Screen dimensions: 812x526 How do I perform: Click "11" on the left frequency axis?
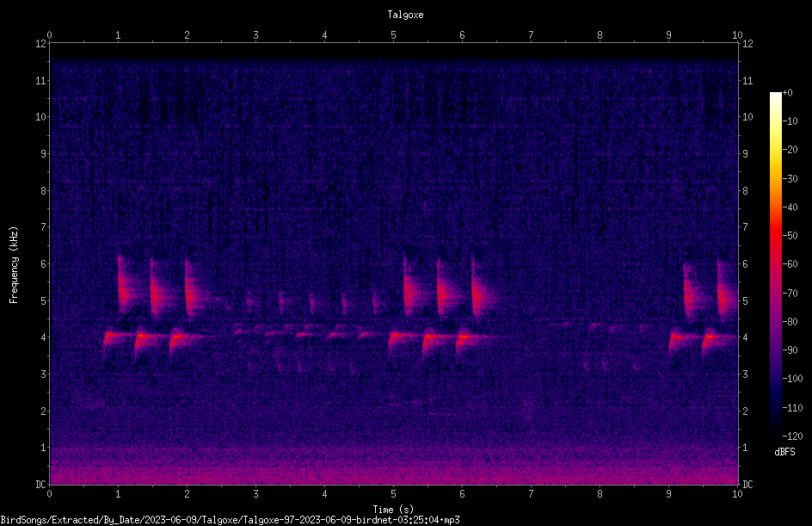[x=41, y=80]
